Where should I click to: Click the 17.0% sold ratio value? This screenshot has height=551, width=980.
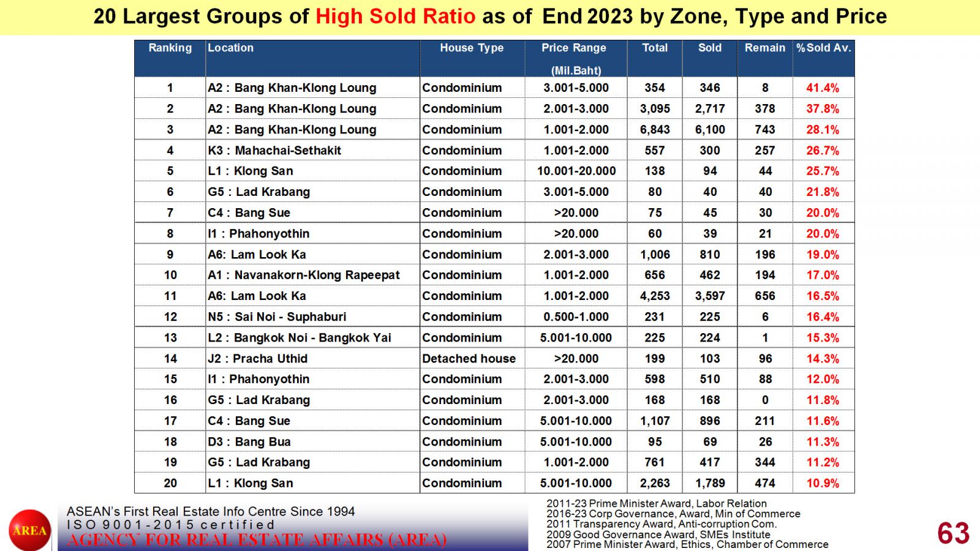tap(823, 275)
